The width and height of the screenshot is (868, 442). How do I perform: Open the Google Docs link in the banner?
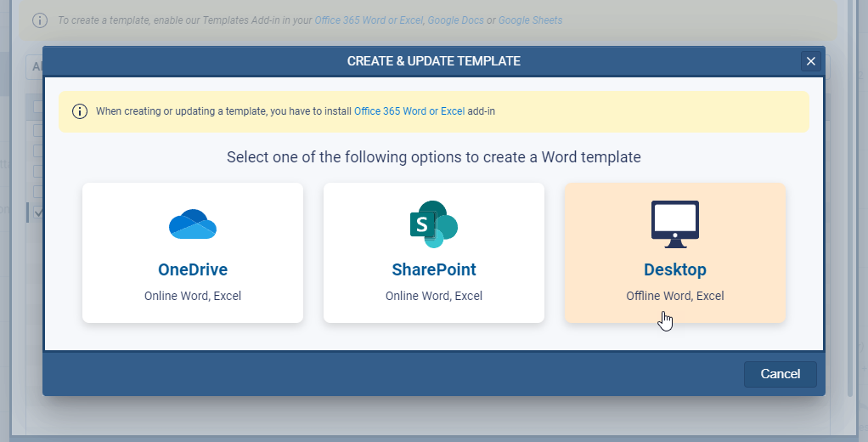(x=455, y=20)
